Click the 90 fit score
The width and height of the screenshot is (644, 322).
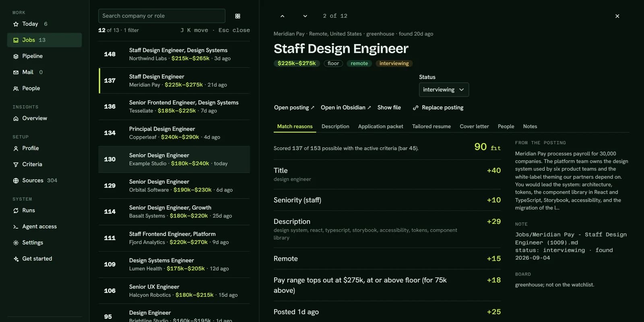pyautogui.click(x=487, y=147)
